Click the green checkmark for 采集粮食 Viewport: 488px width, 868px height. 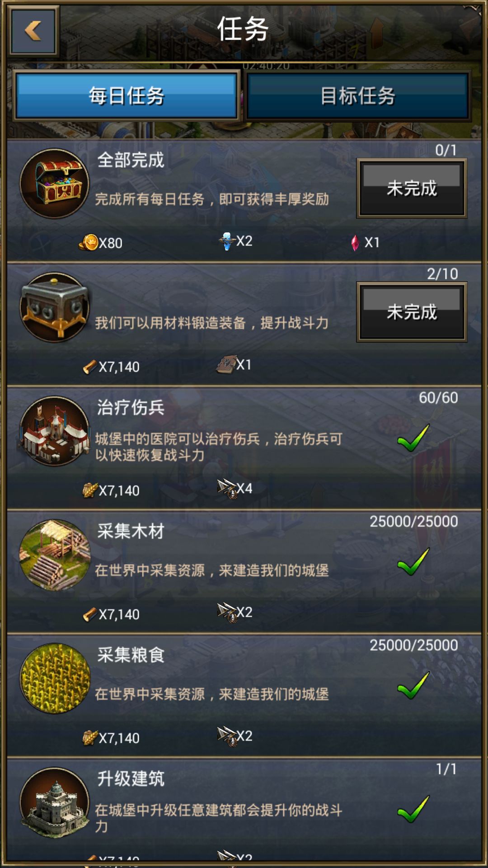tap(413, 686)
